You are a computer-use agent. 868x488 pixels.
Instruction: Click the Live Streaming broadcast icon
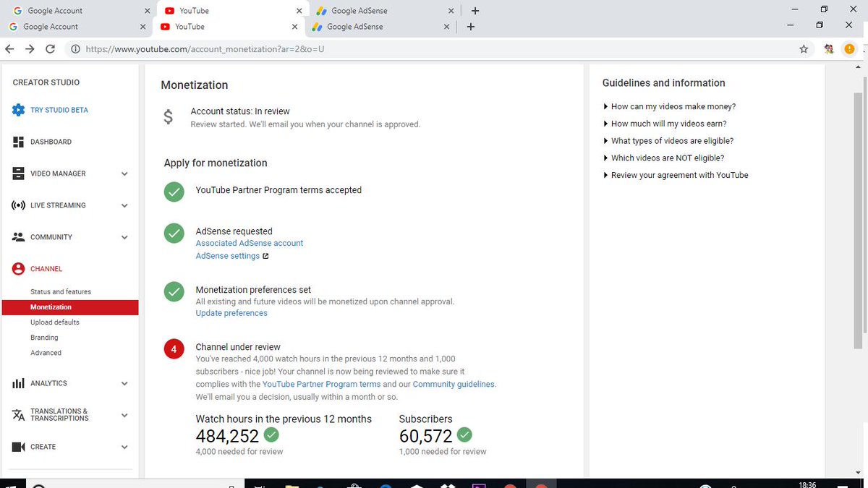pyautogui.click(x=19, y=205)
